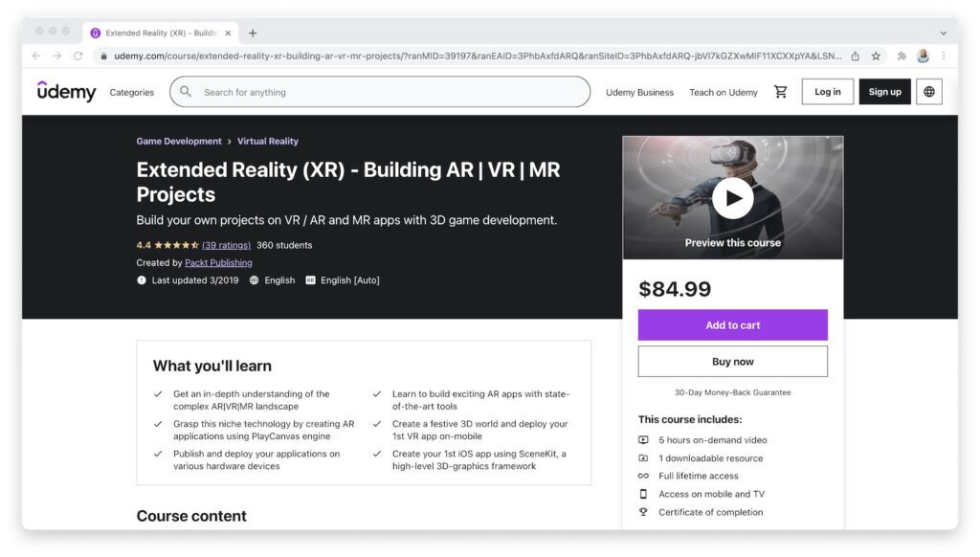Click the browser profile avatar icon
Image resolution: width=980 pixels, height=557 pixels.
click(x=923, y=56)
